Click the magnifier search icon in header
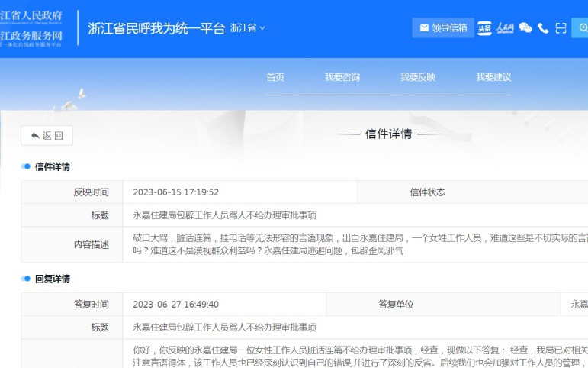The height and width of the screenshot is (368, 588). tap(582, 28)
